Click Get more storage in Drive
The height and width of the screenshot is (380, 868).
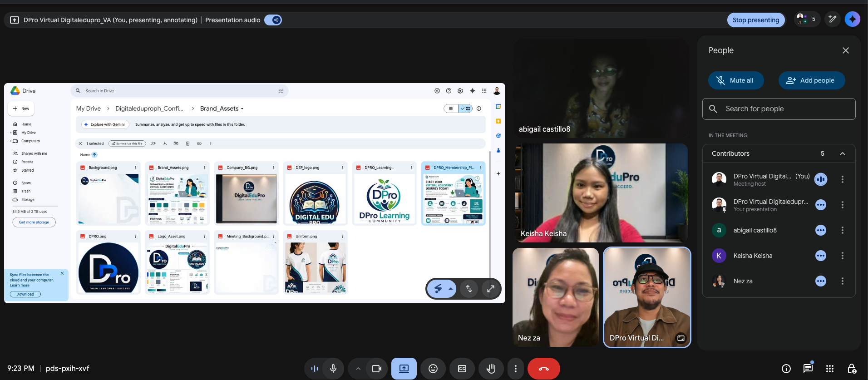[x=34, y=222]
